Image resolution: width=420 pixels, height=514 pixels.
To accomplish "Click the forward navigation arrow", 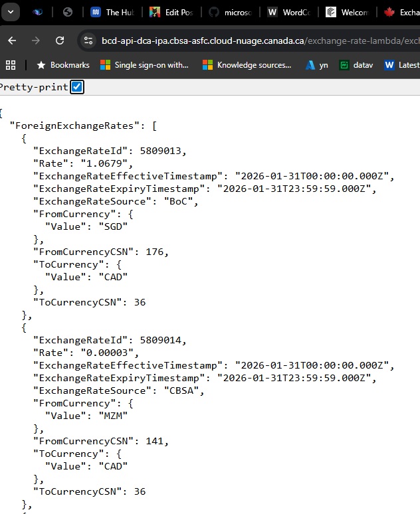I will pos(36,41).
